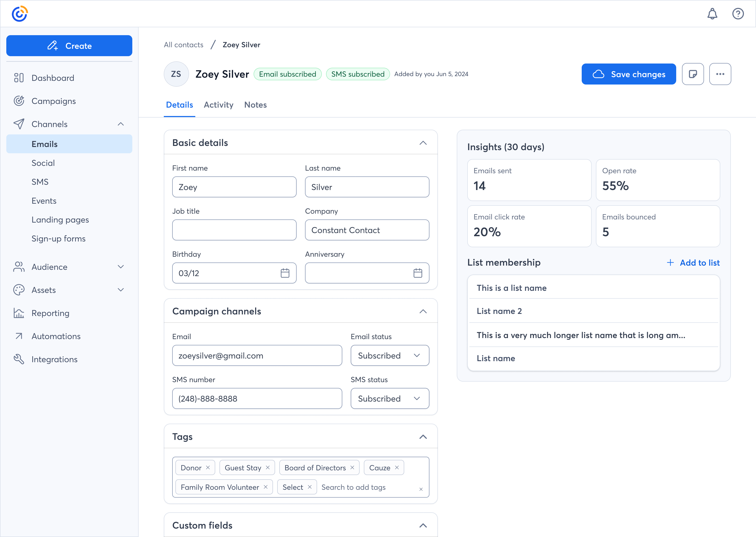The width and height of the screenshot is (756, 537).
Task: Open the Anniversary calendar picker
Action: click(418, 273)
